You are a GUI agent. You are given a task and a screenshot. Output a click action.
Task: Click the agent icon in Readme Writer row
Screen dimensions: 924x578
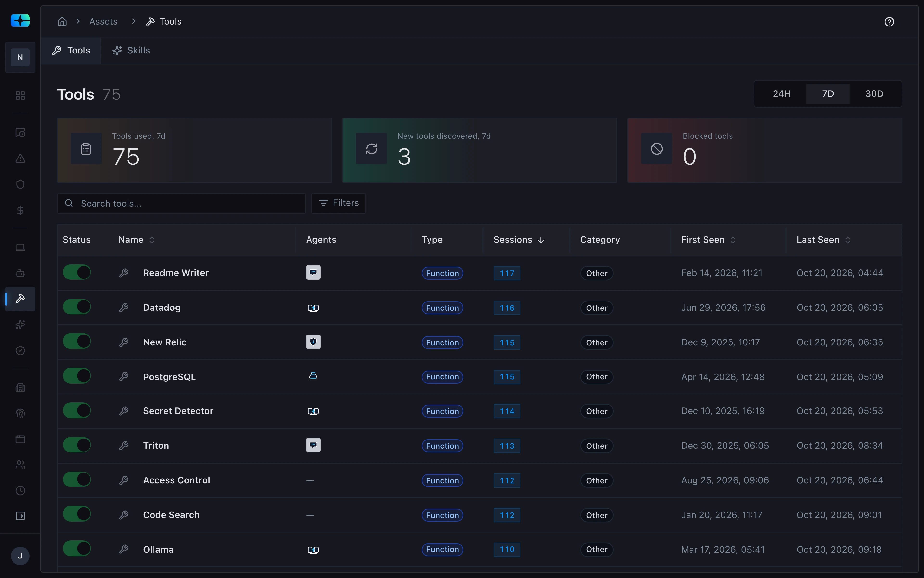click(x=313, y=273)
